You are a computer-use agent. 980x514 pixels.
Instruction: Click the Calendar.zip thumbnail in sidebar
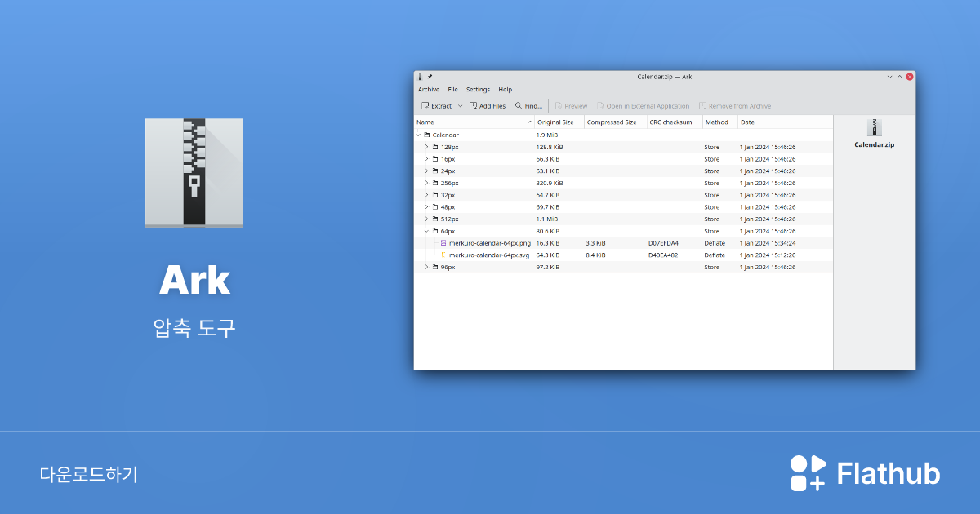pos(874,129)
